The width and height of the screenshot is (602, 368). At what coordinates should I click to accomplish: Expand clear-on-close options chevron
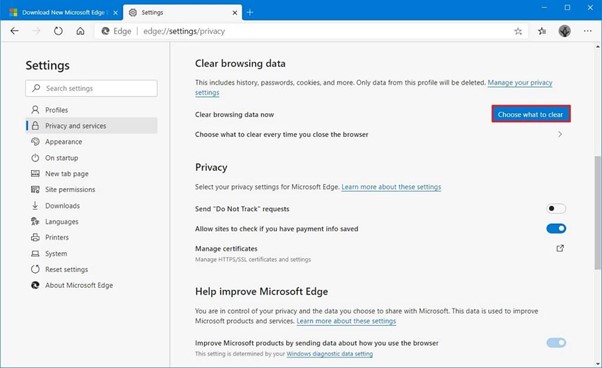[x=560, y=134]
